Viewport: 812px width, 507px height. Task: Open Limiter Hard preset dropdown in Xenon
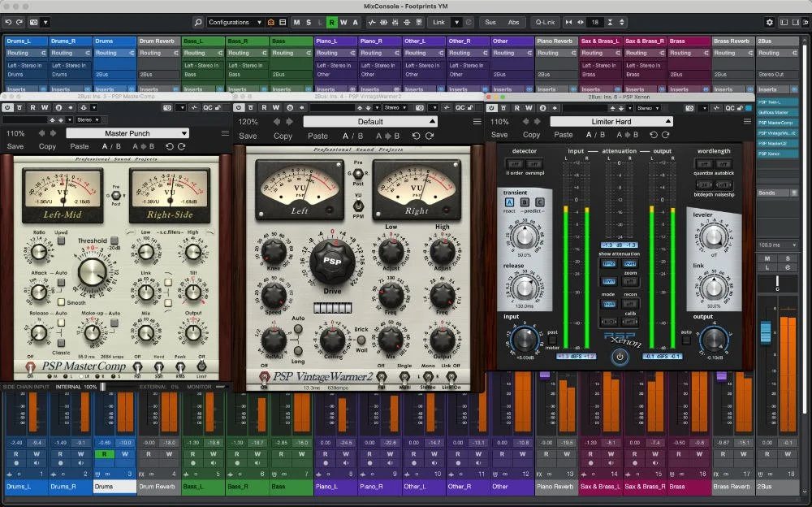pos(611,121)
